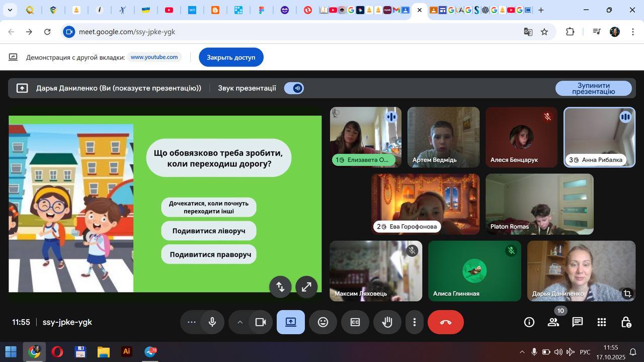Open the activities grid icon
Viewport: 644px width, 362px height.
[x=602, y=322]
